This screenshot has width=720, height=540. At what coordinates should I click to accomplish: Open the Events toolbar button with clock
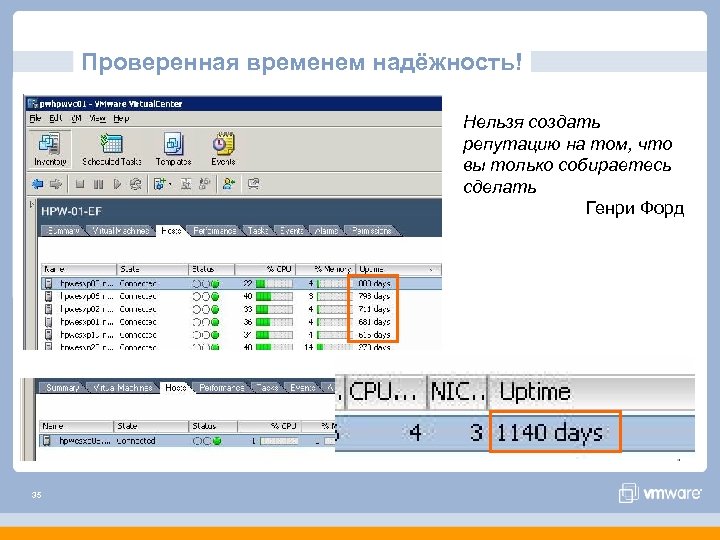pos(223,149)
